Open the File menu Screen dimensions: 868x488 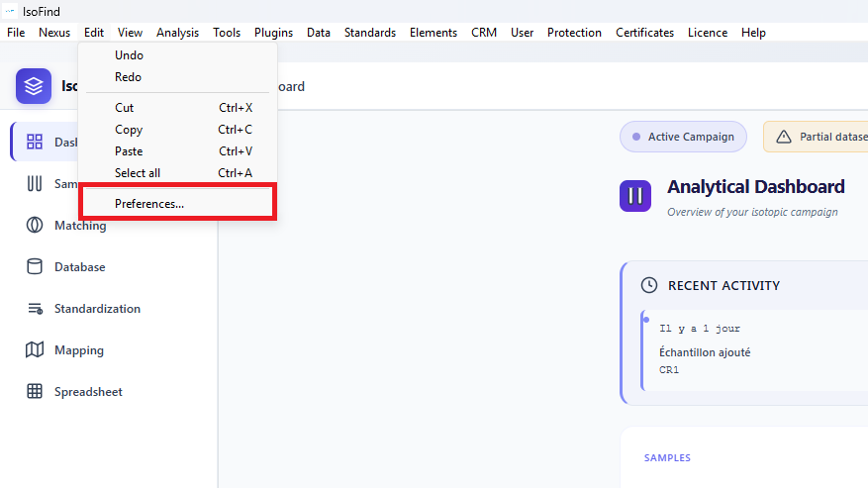click(16, 33)
